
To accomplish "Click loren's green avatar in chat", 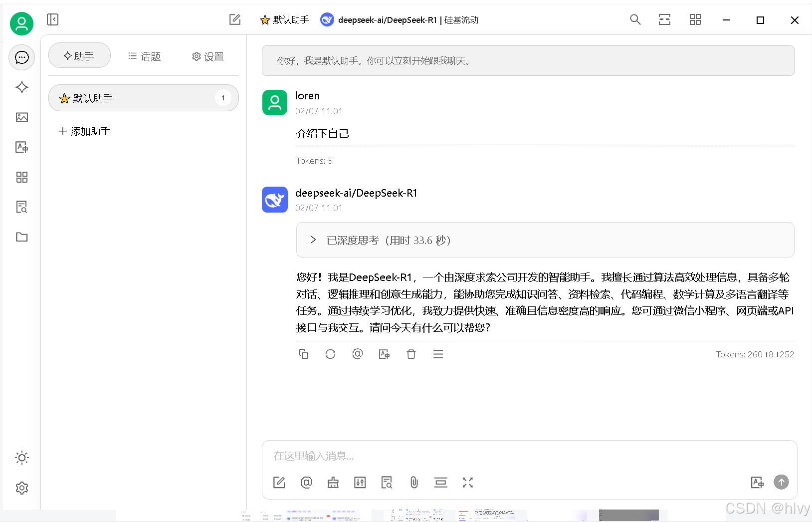I will [x=275, y=102].
